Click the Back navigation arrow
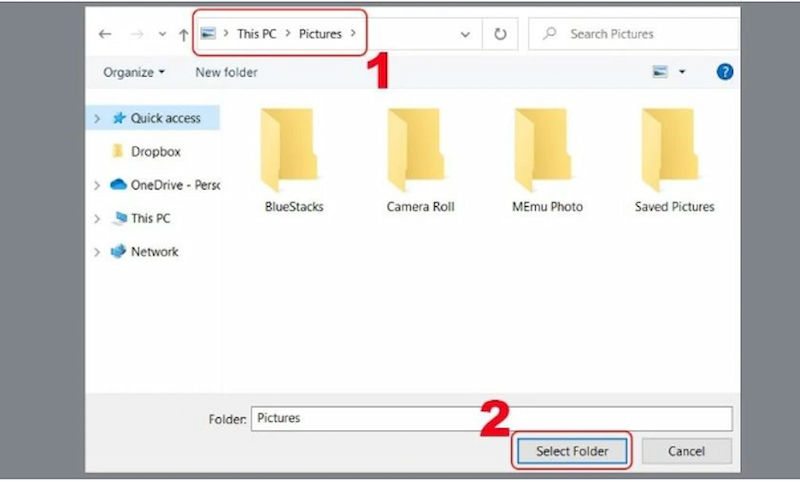800x482 pixels. pos(105,34)
